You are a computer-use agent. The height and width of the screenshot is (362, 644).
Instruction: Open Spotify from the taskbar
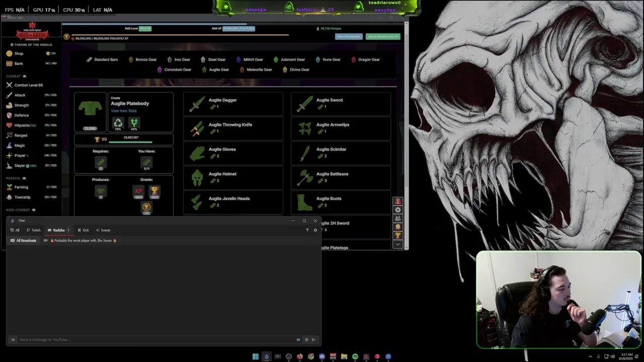tap(355, 356)
